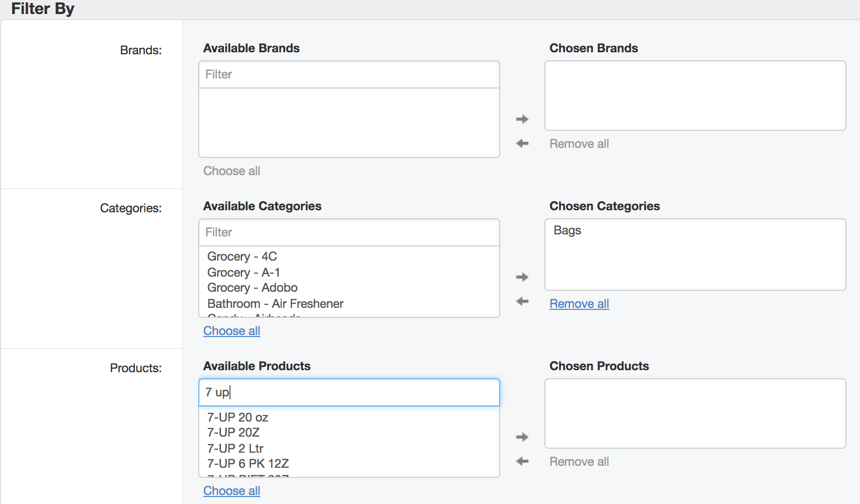This screenshot has width=860, height=504.
Task: Click Choose all under Available Brands
Action: [x=231, y=171]
